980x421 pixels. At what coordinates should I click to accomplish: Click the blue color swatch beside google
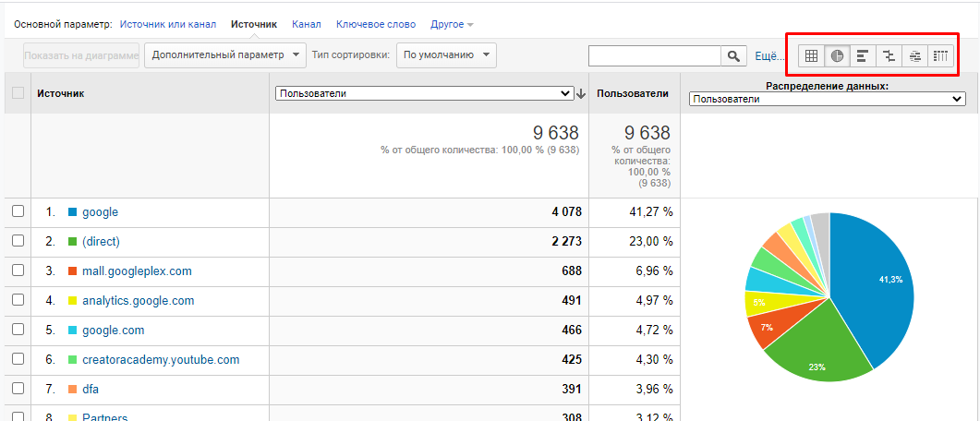tap(72, 212)
